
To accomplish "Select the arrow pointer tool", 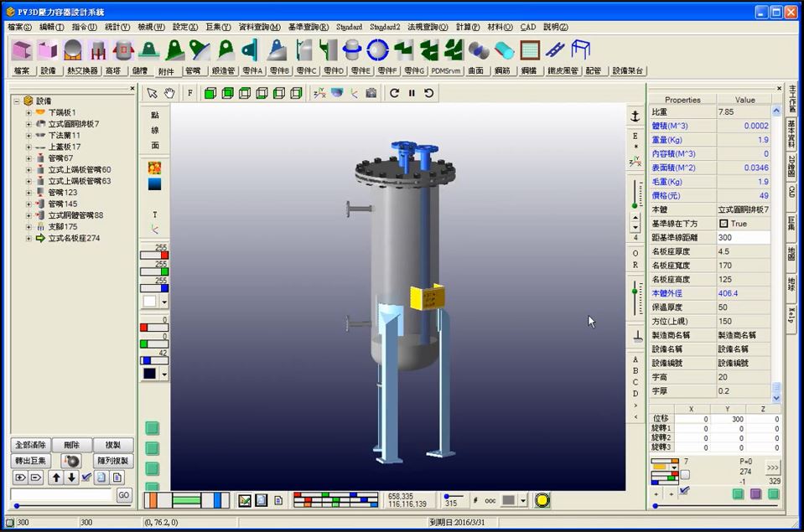I will (x=152, y=93).
